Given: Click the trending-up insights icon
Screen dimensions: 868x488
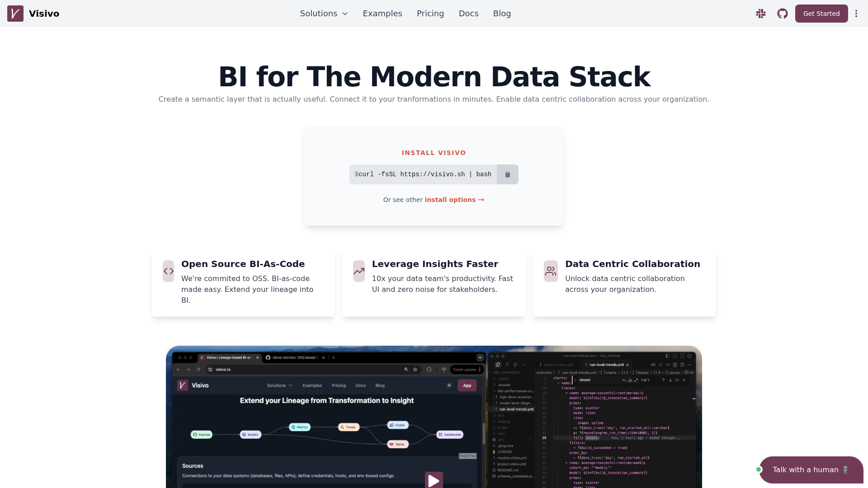Looking at the screenshot, I should (359, 271).
